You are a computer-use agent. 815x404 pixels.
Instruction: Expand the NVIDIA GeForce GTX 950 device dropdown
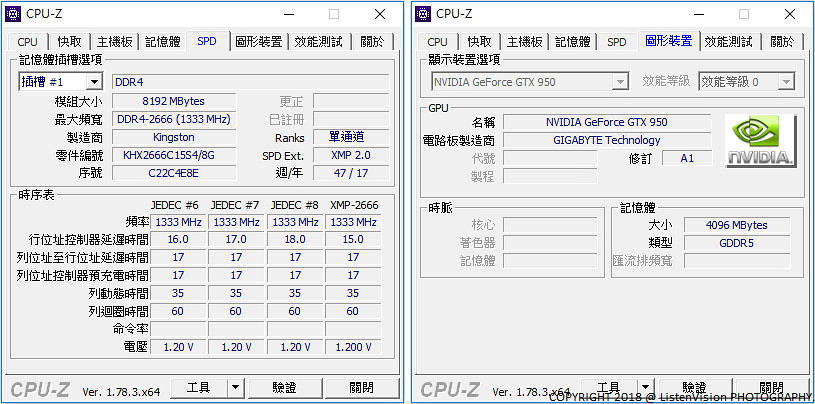click(x=620, y=82)
